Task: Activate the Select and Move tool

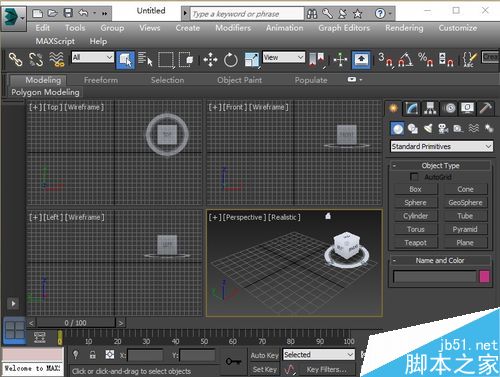Action: click(210, 60)
